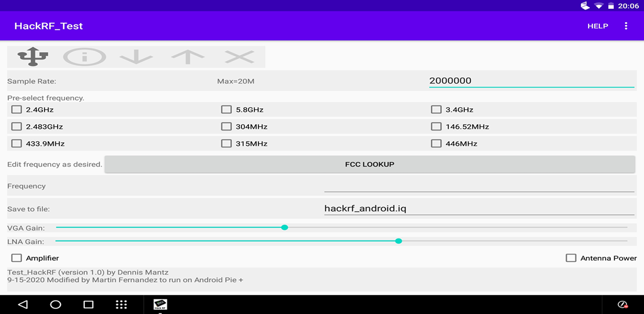
Task: Click the FCC LOOKUP button
Action: tap(370, 165)
